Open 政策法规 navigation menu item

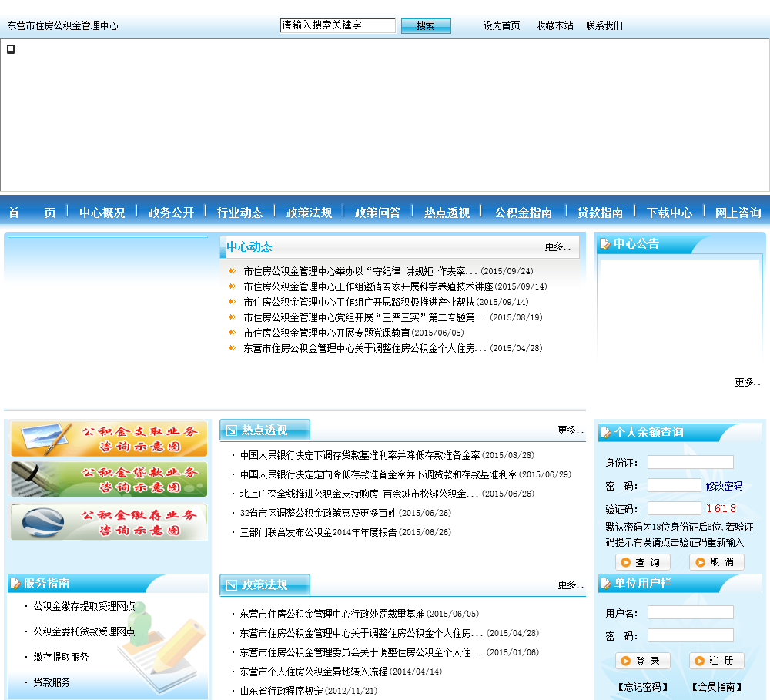[309, 213]
